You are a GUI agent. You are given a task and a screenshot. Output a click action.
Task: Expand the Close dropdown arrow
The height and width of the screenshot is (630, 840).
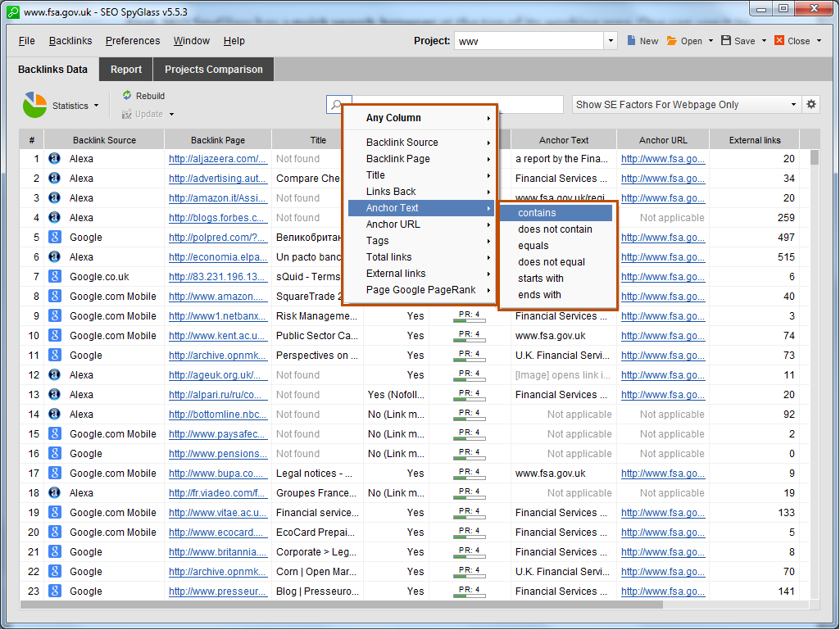click(x=820, y=41)
